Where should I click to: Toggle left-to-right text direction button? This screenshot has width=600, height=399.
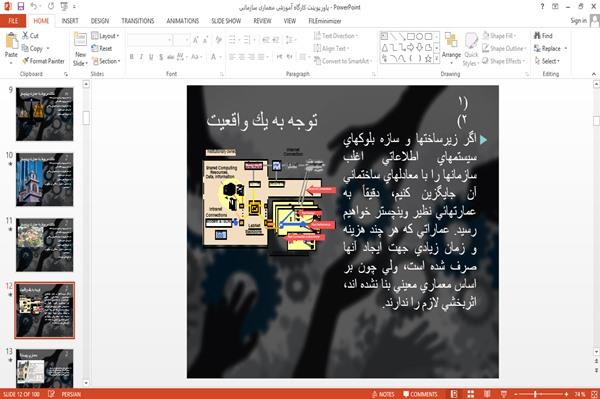tap(279, 57)
